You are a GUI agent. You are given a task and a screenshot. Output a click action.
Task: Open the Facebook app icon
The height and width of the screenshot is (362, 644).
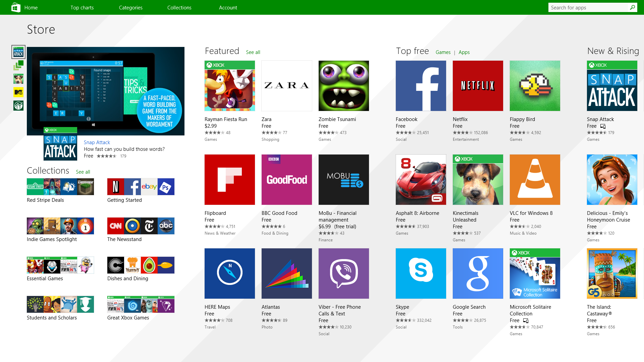(421, 86)
